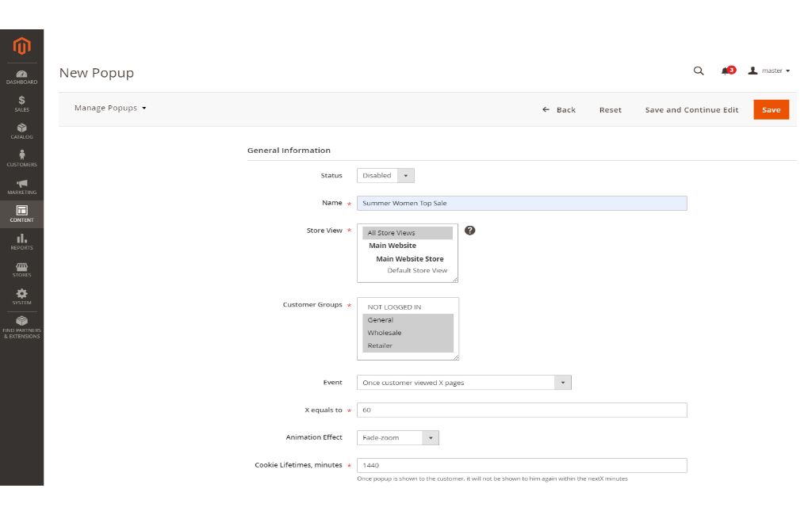Open the Event dropdown
This screenshot has width=812, height=515.
464,383
